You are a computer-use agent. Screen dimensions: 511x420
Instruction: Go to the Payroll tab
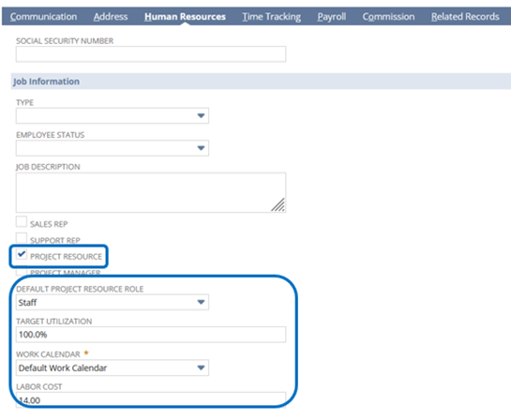pos(331,17)
